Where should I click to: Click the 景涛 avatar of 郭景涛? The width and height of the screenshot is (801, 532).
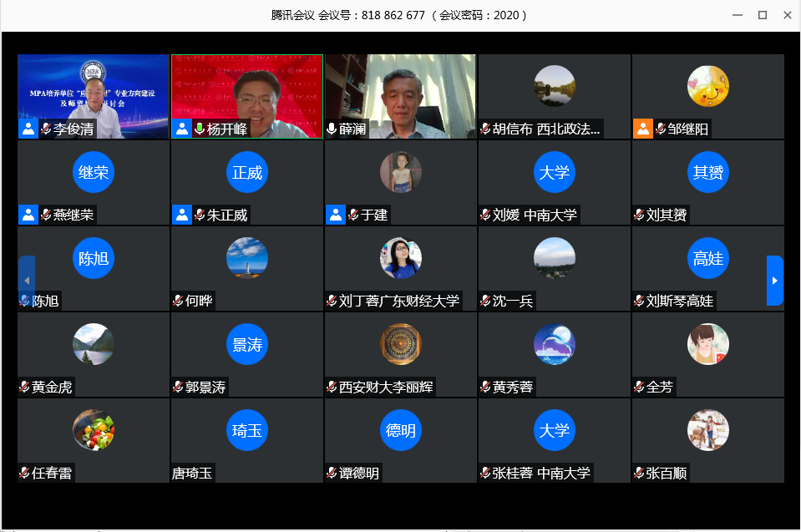(x=247, y=345)
